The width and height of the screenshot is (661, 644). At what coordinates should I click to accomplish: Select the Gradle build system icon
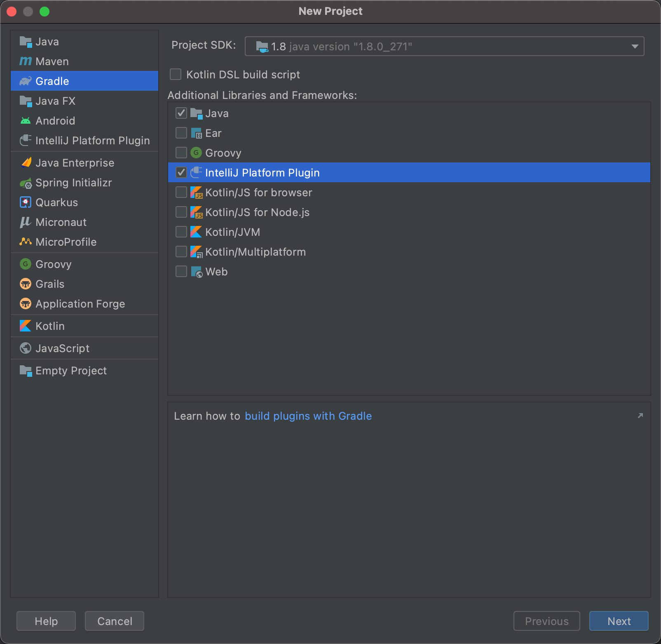26,81
